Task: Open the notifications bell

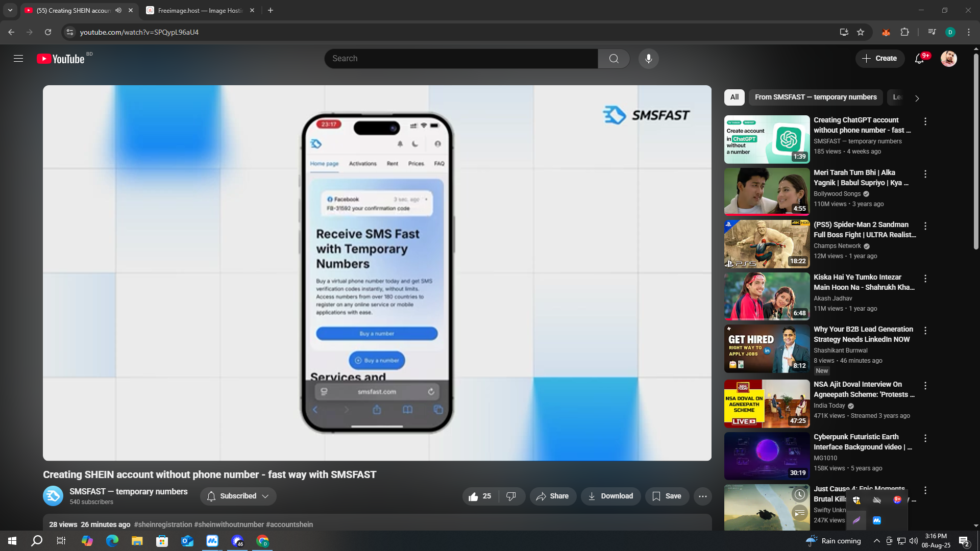Action: click(919, 59)
